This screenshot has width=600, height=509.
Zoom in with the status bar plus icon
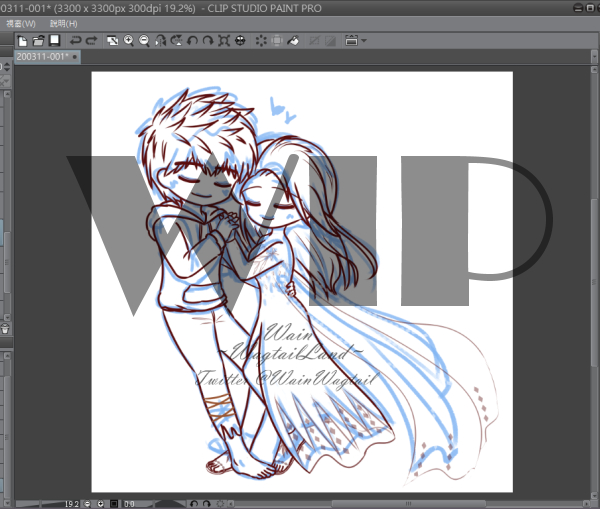coord(100,504)
